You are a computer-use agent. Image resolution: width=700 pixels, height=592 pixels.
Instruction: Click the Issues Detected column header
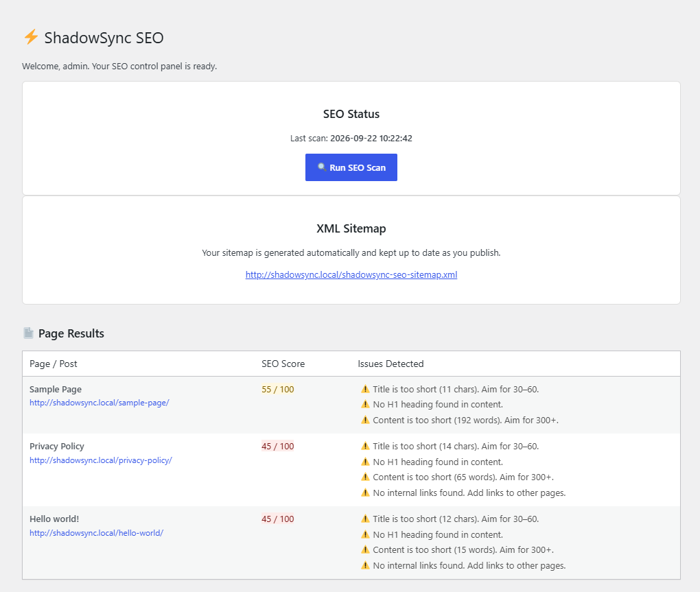pyautogui.click(x=390, y=364)
